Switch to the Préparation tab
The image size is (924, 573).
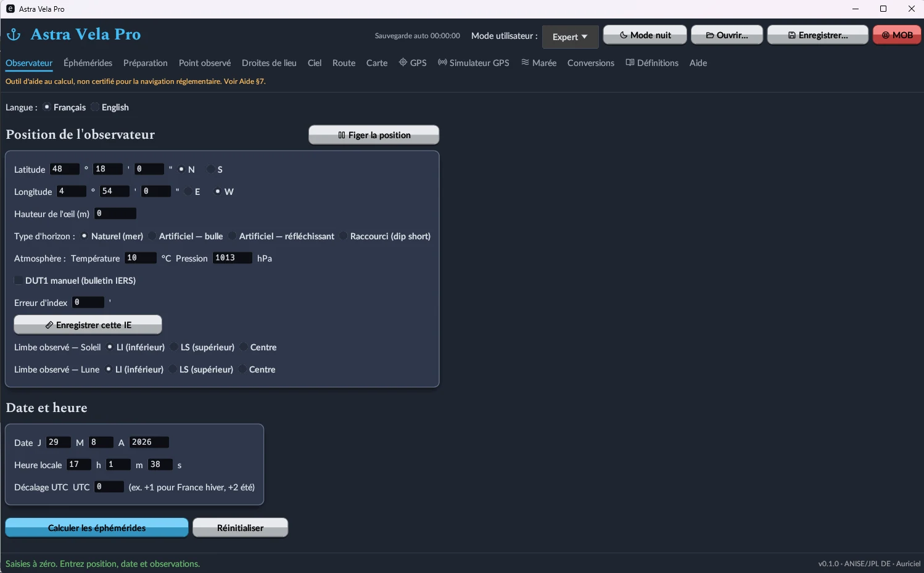[x=146, y=63]
